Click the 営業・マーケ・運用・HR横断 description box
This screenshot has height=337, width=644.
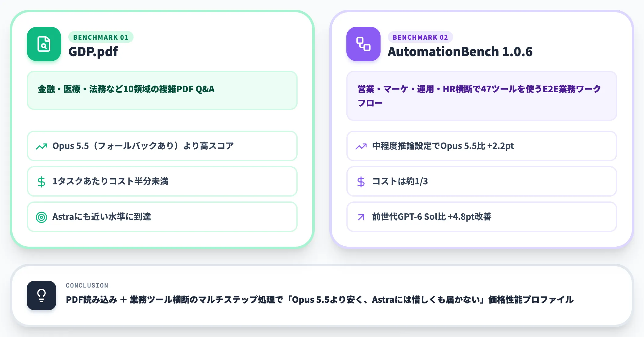482,96
